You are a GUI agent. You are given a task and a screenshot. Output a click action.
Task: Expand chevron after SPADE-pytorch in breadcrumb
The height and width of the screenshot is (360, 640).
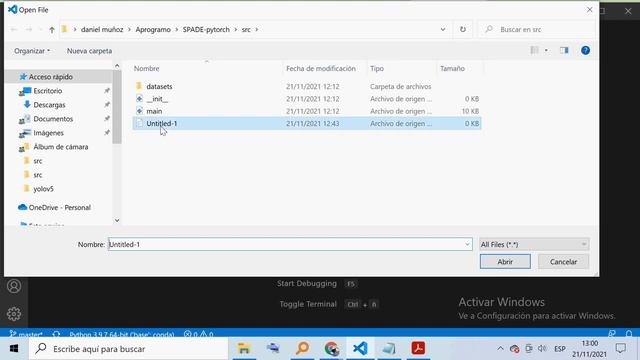pos(236,29)
